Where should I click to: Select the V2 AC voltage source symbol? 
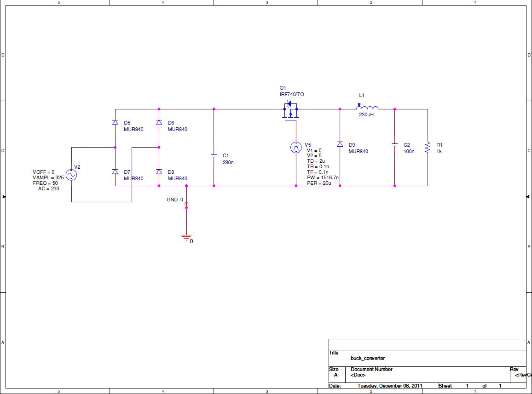pos(71,175)
